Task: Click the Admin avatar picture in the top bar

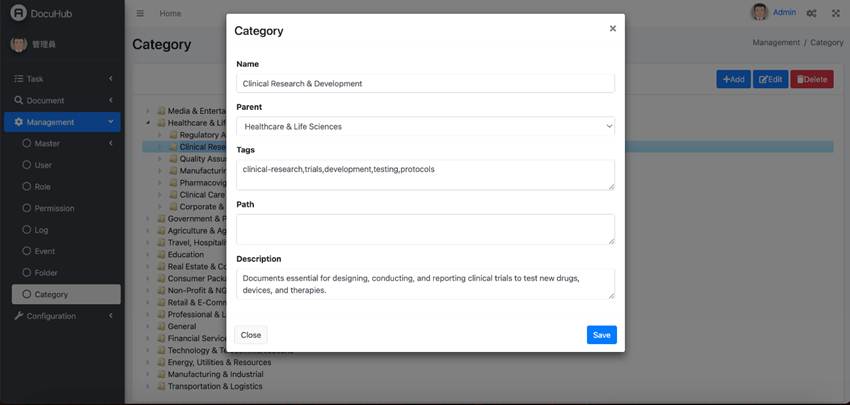Action: 759,12
